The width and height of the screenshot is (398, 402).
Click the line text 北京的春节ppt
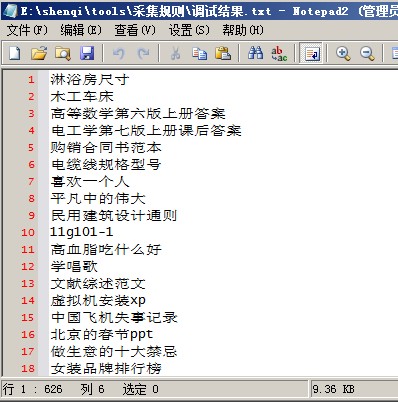[102, 334]
